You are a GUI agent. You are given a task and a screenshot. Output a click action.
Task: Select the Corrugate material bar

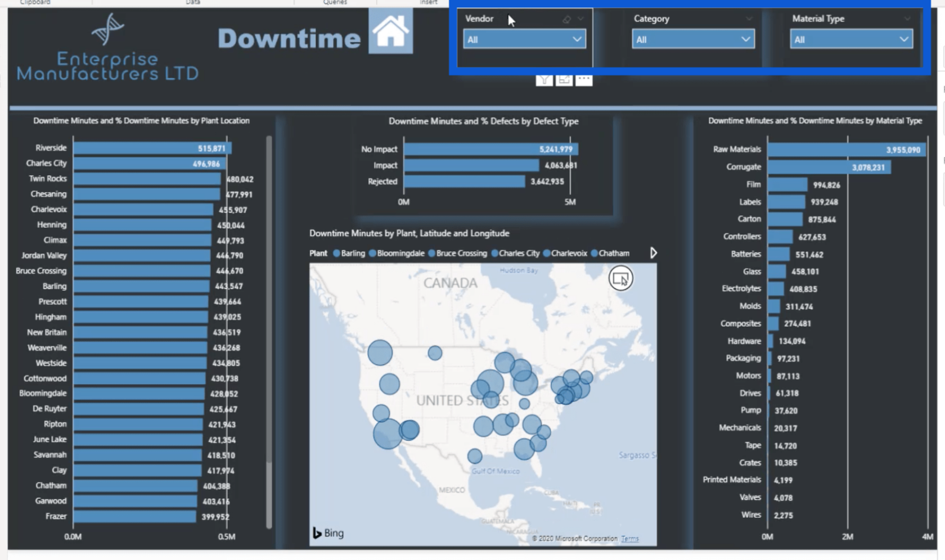click(829, 167)
